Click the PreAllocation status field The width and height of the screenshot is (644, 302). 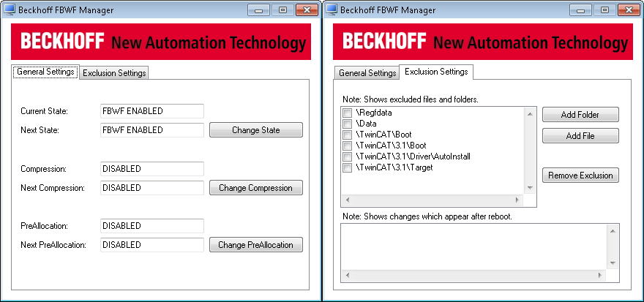pos(152,226)
